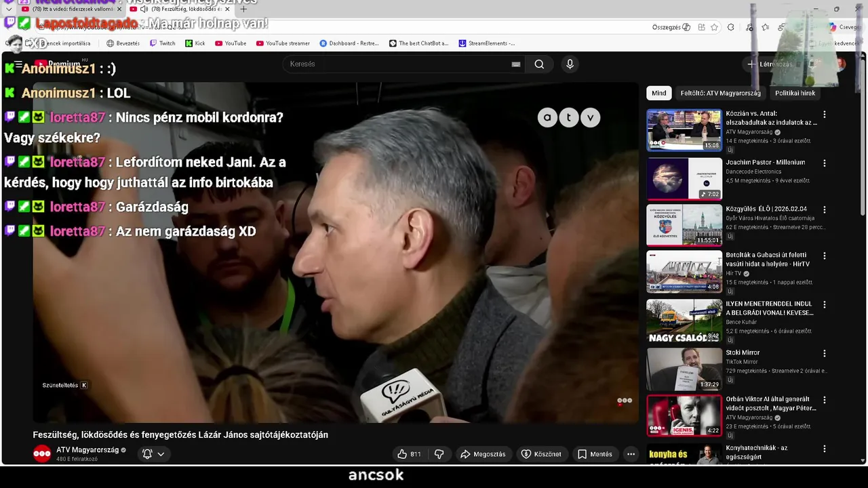Screen dimensions: 868x488
Task: Click the Létrehozás create button
Action: [770, 64]
